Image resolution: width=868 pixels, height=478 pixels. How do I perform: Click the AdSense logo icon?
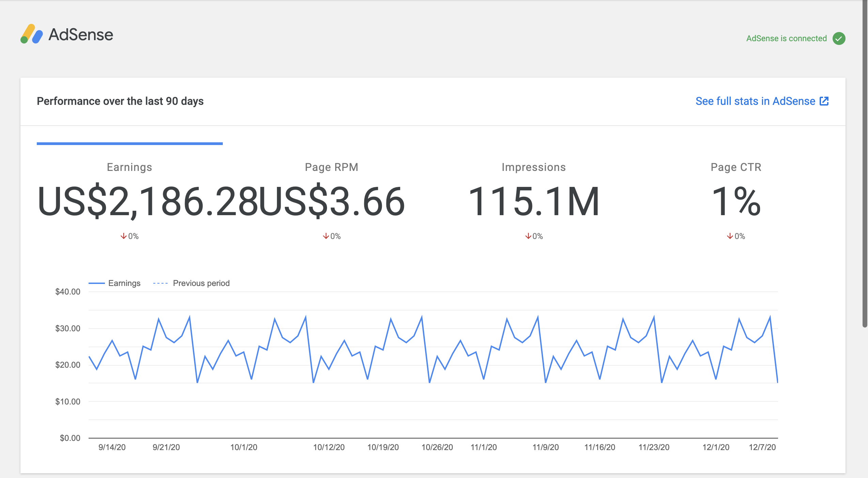32,34
